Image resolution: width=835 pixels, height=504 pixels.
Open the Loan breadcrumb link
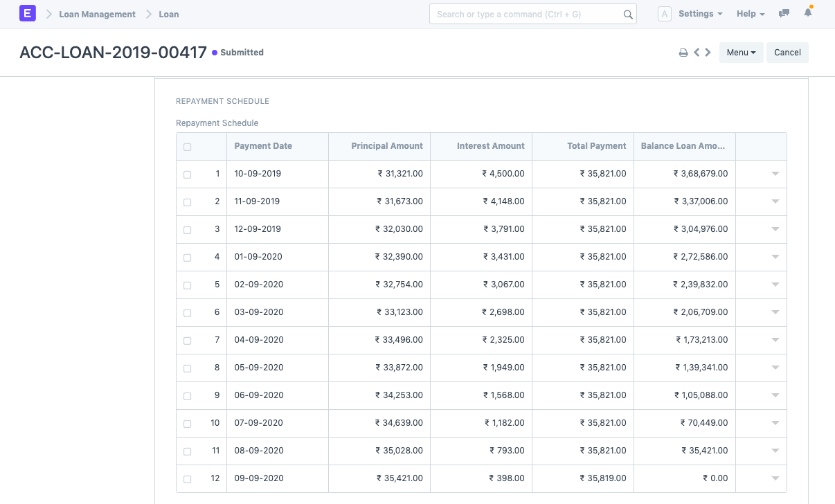(168, 14)
